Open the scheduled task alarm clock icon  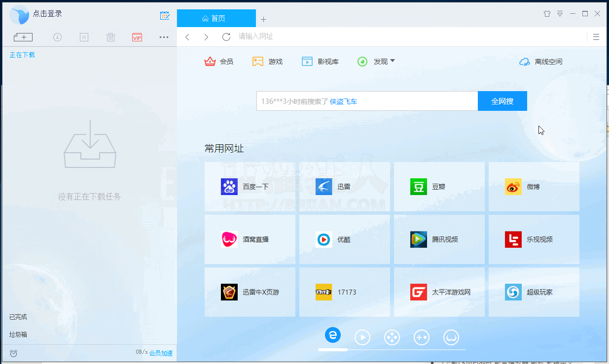coord(14,353)
